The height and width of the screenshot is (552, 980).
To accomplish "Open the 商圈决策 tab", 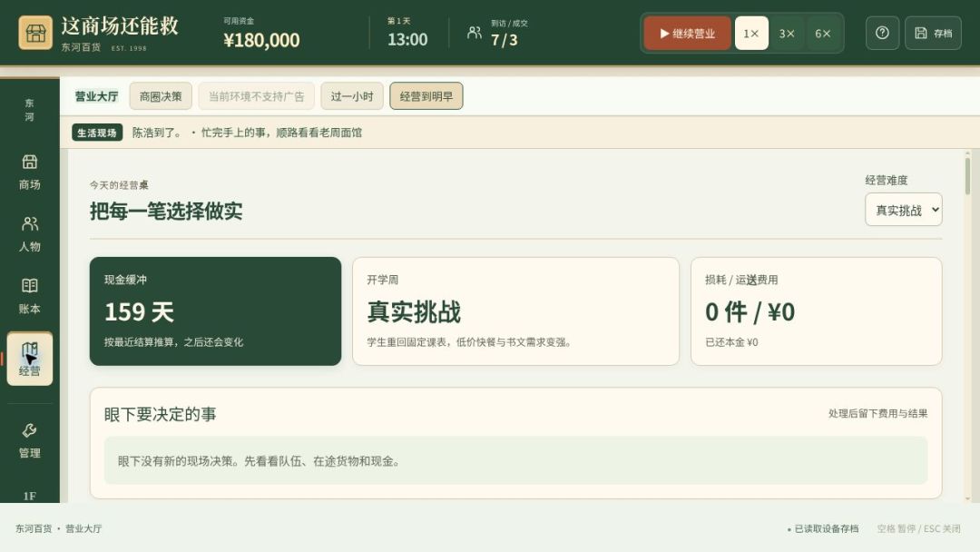I will pyautogui.click(x=161, y=96).
